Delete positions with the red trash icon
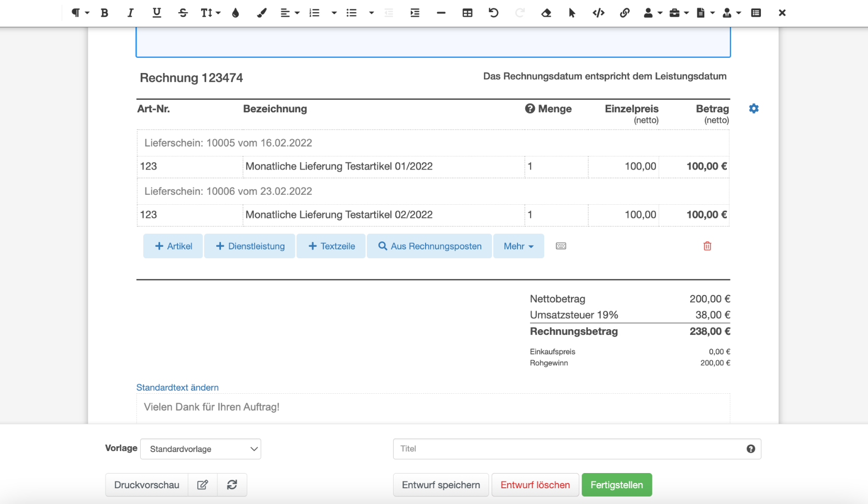The image size is (868, 504). coord(707,246)
